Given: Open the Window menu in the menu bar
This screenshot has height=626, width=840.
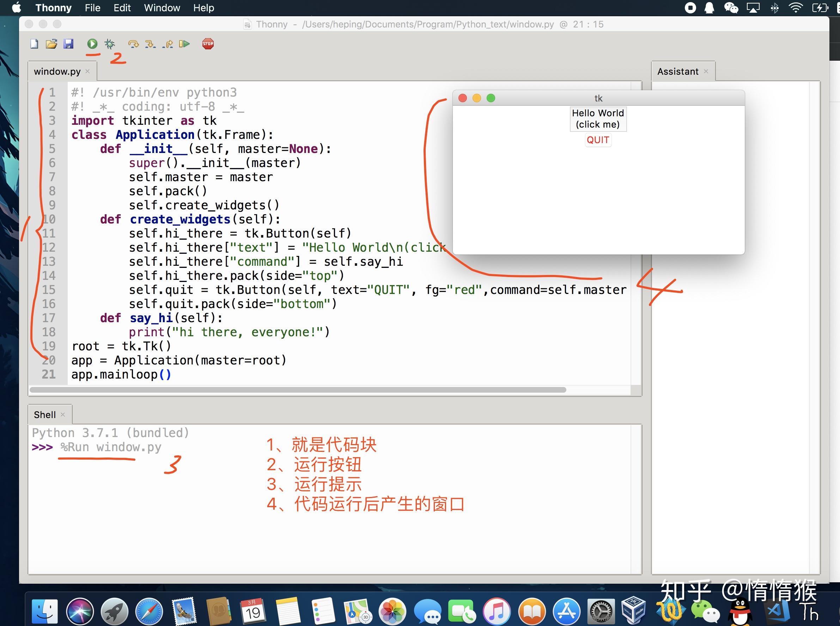Looking at the screenshot, I should (162, 8).
